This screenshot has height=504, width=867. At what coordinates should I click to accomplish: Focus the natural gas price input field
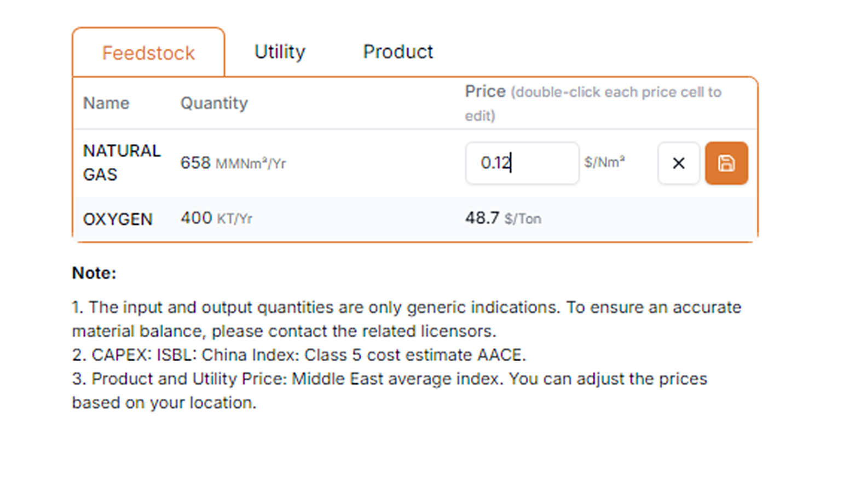pos(522,163)
